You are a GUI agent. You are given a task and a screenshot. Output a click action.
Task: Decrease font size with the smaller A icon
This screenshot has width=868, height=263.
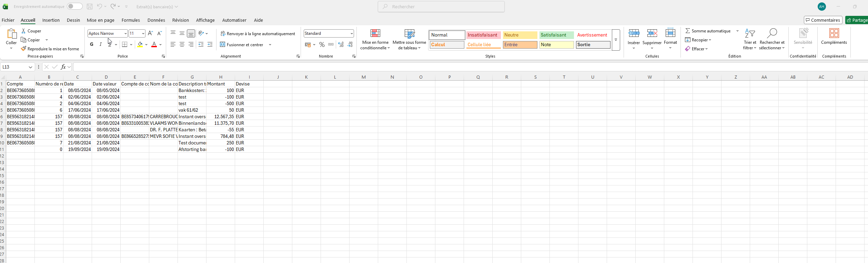tap(159, 33)
